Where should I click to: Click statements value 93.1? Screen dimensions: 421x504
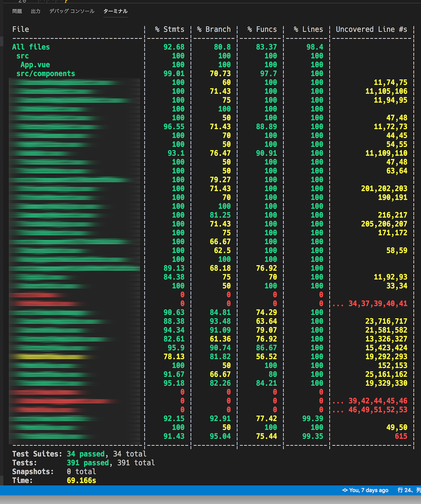(x=176, y=153)
